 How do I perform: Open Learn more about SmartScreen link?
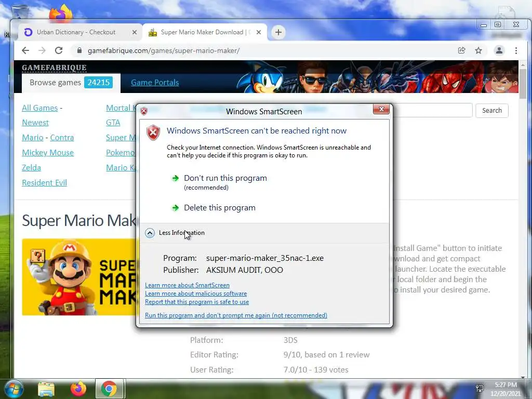tap(187, 285)
